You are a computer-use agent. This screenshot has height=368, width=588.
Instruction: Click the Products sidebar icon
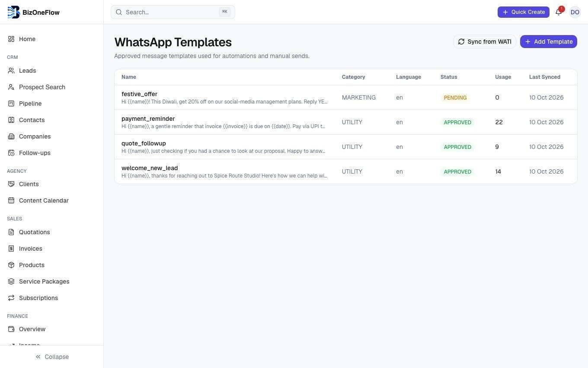pyautogui.click(x=11, y=265)
